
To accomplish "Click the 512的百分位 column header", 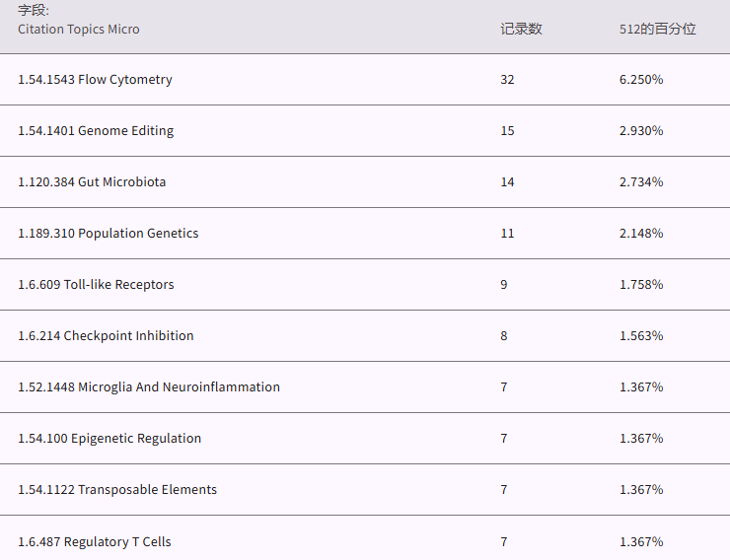I will 657,30.
